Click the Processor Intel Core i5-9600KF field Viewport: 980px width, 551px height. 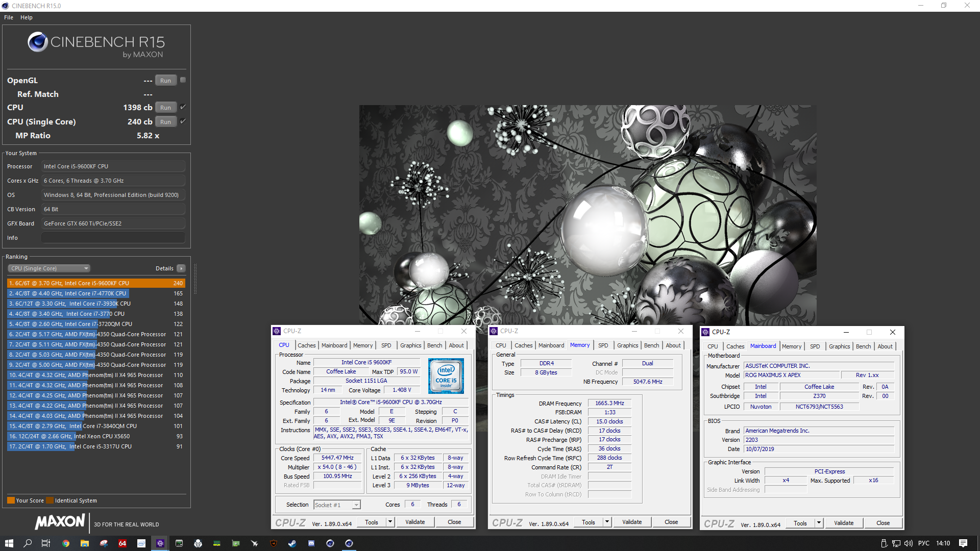pyautogui.click(x=113, y=166)
